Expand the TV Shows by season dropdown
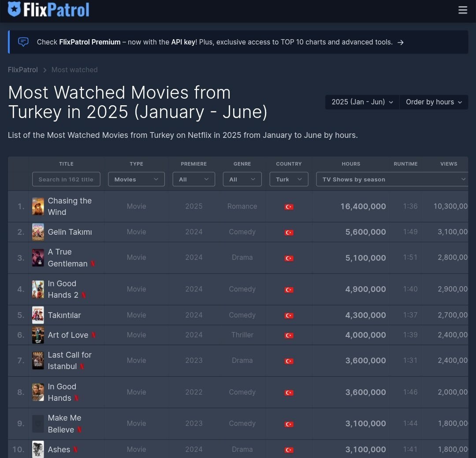Screen dimensions: 476x458 point(392,179)
